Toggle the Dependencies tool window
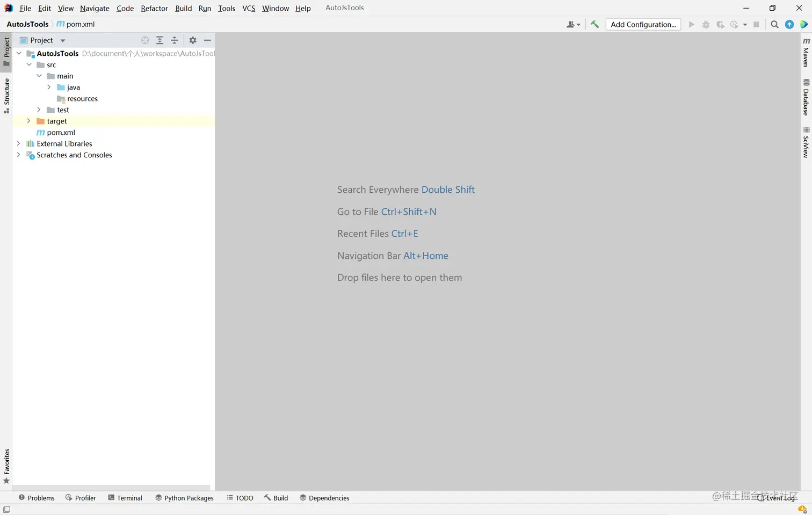Screen dimensions: 812x515 (x=324, y=498)
